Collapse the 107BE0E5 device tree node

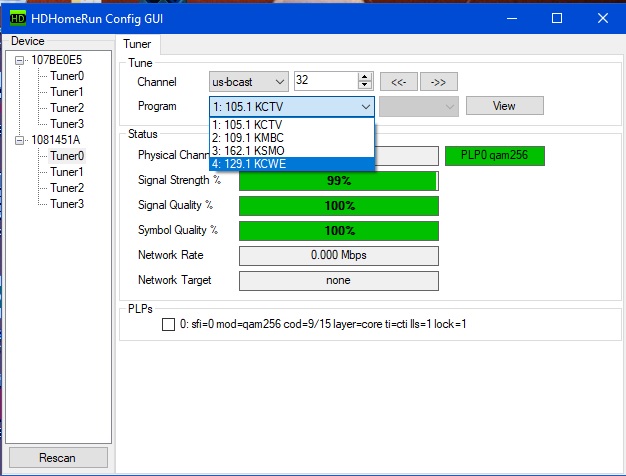[x=19, y=60]
